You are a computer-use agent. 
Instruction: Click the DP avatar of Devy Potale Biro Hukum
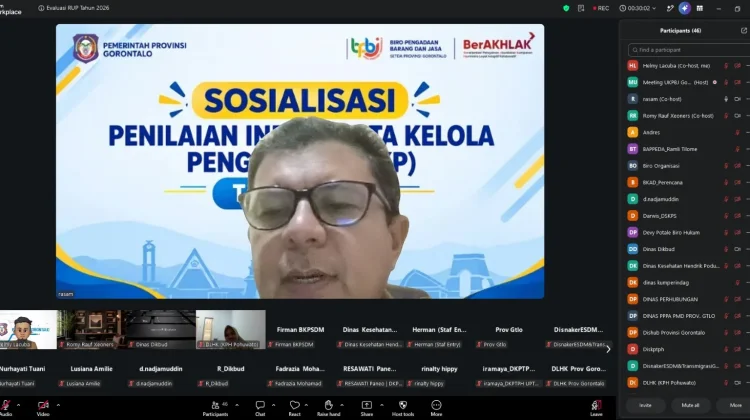tap(633, 232)
